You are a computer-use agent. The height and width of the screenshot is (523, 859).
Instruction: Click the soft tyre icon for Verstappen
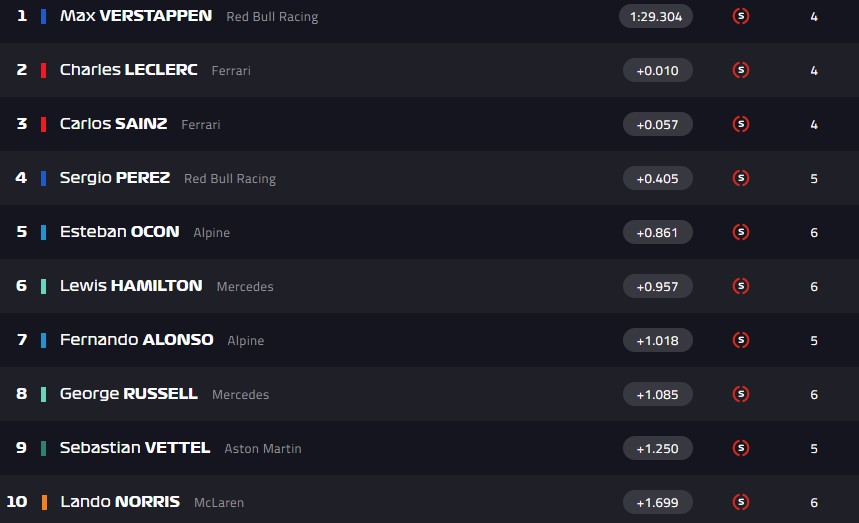741,16
